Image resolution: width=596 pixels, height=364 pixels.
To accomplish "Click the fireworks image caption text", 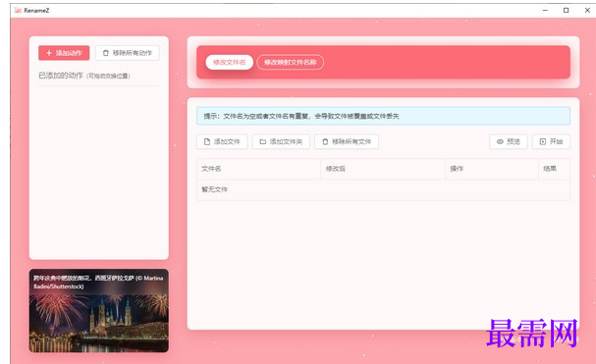I will pos(98,283).
